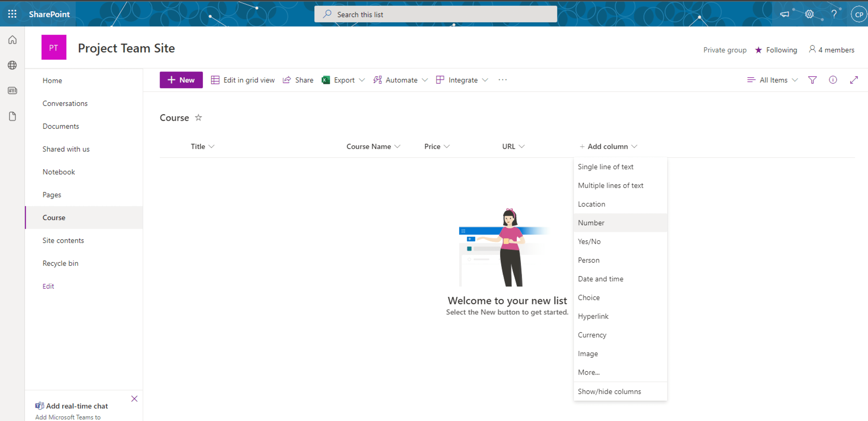868x421 pixels.
Task: Toggle the Following star for this site
Action: (x=759, y=50)
